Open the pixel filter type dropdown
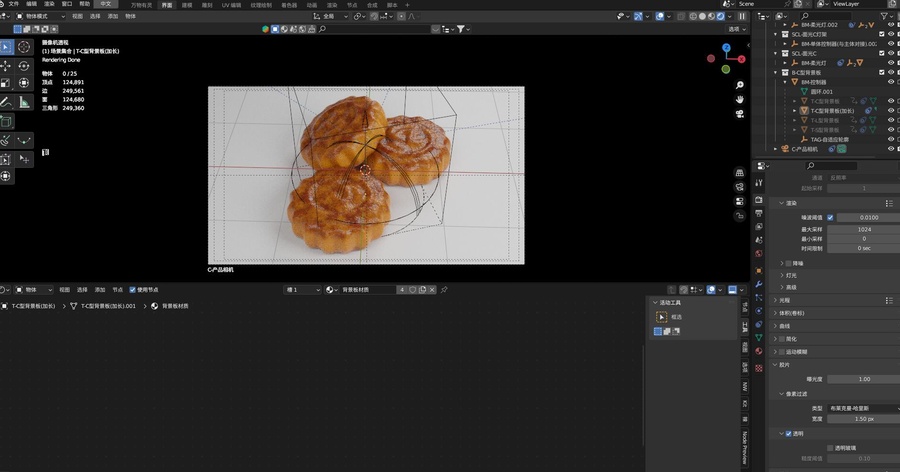The width and height of the screenshot is (900, 472). 864,408
